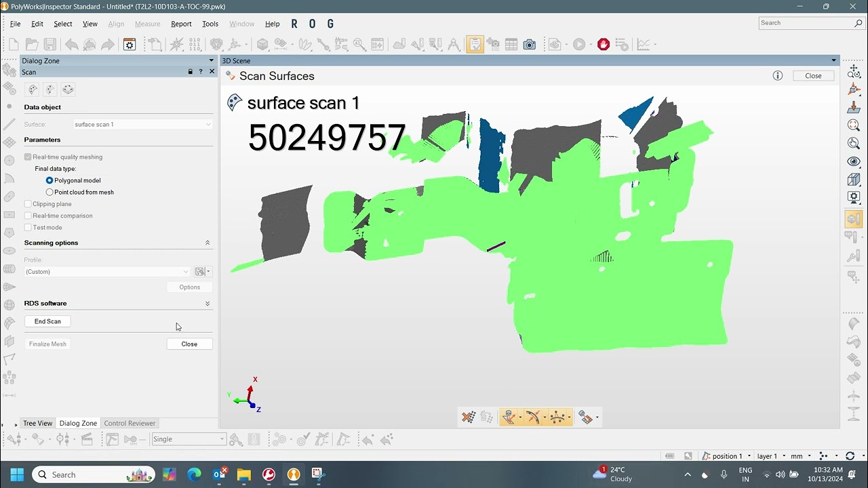This screenshot has height=488, width=868.
Task: Click the zoom magnifier icon in right sidebar
Action: 854,125
